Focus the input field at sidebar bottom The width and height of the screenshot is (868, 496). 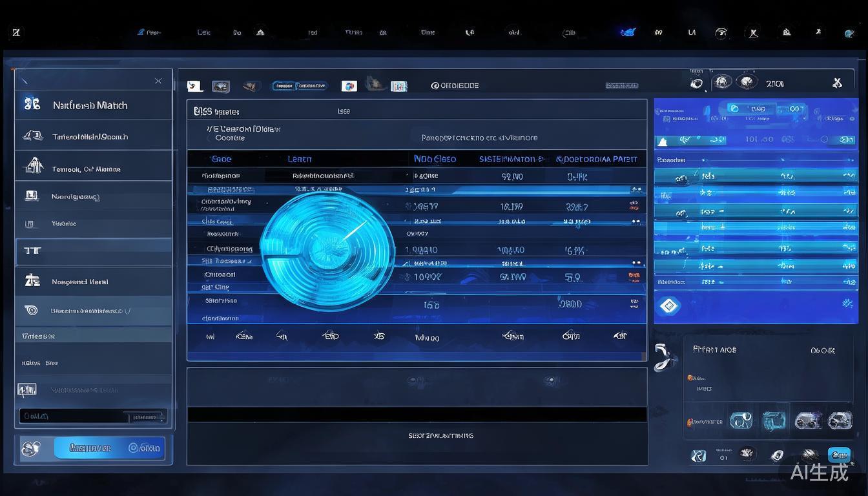(x=93, y=417)
